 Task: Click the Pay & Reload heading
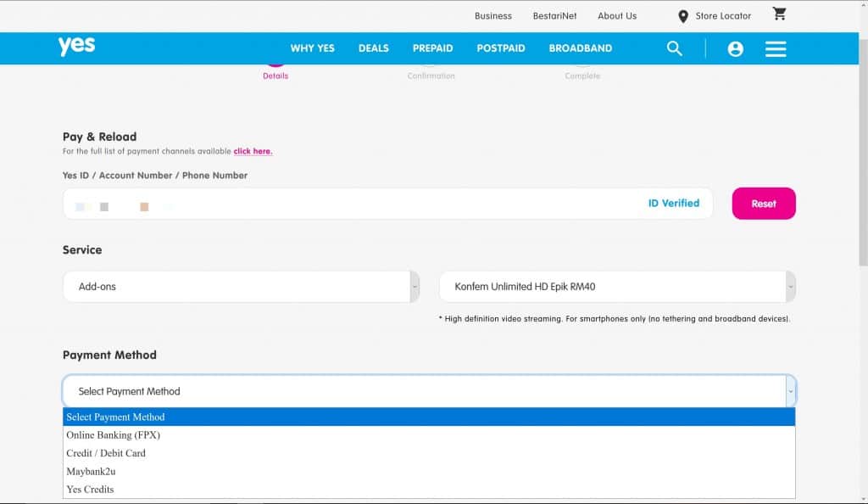(x=100, y=137)
